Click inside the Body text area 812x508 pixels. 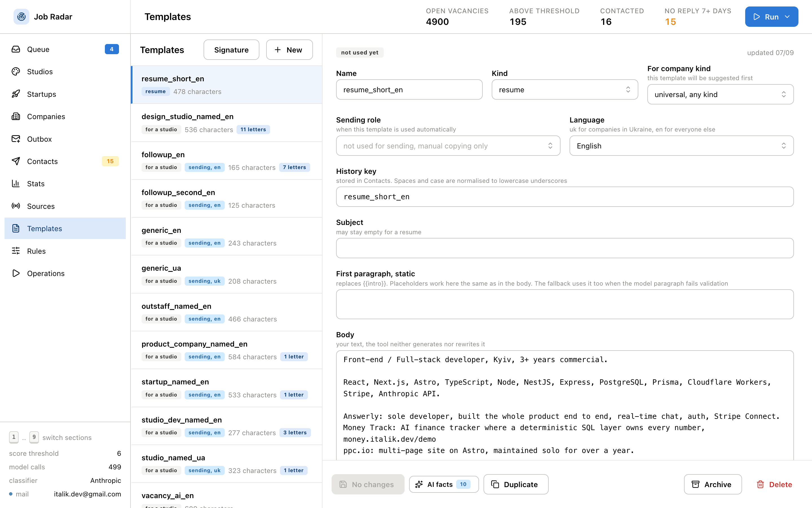(x=565, y=405)
